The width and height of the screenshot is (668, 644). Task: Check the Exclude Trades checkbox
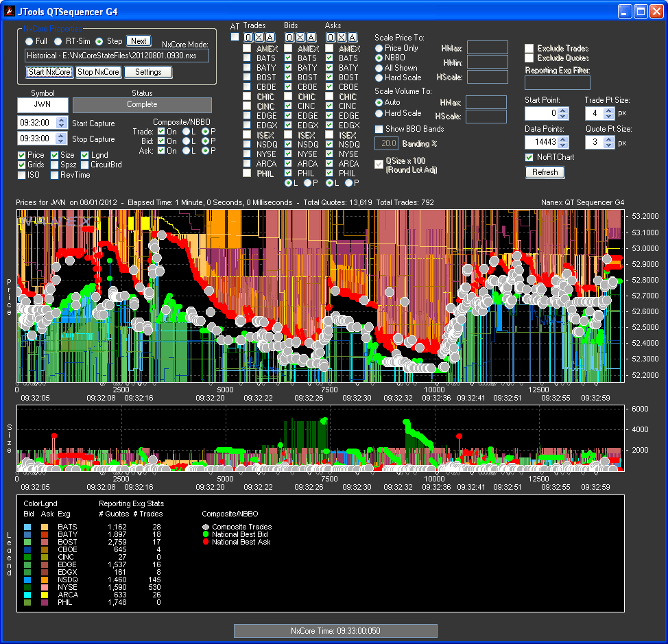(529, 48)
